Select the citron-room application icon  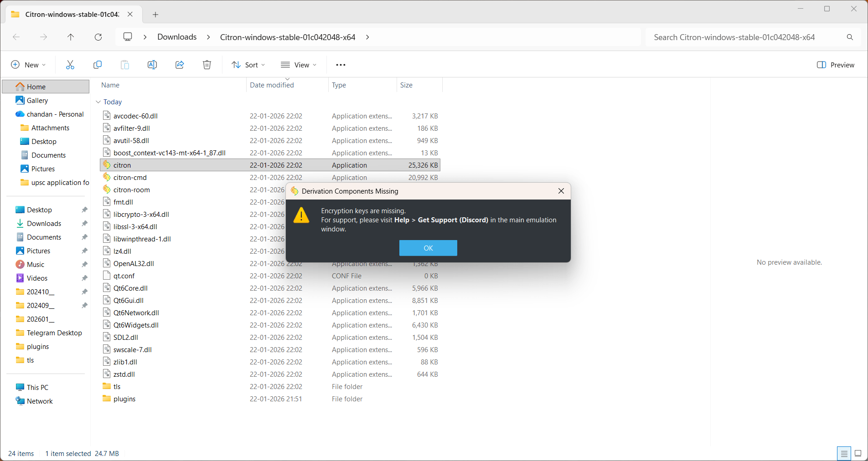click(x=107, y=189)
